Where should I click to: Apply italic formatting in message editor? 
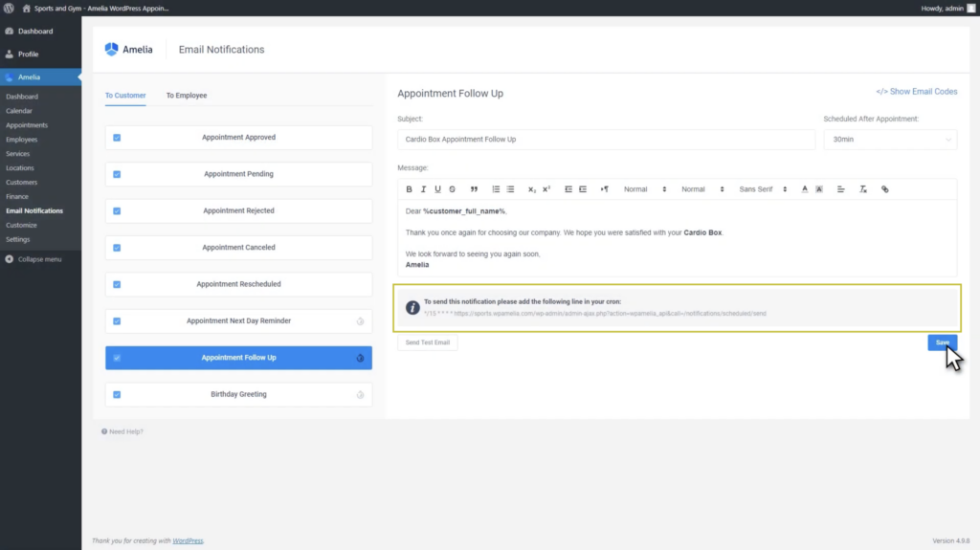(423, 189)
